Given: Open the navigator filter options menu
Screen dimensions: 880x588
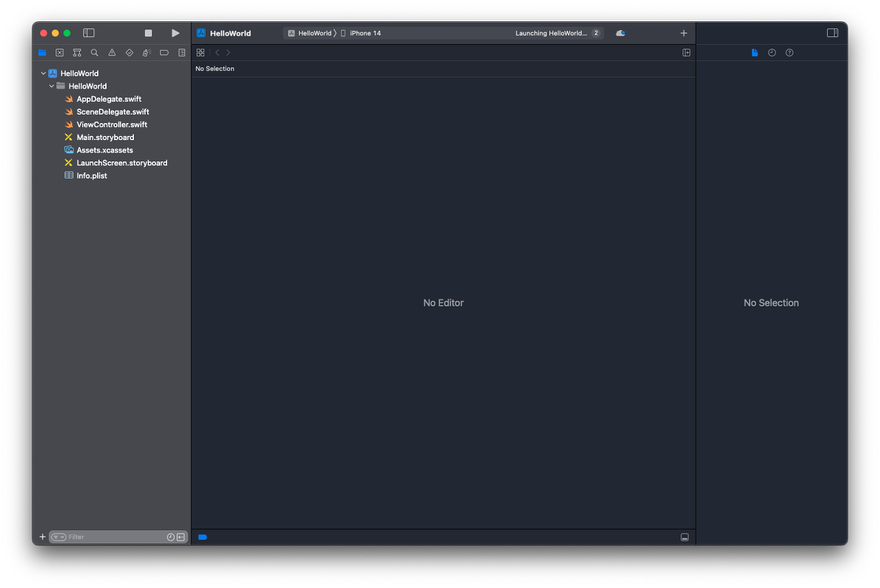Looking at the screenshot, I should tap(58, 537).
